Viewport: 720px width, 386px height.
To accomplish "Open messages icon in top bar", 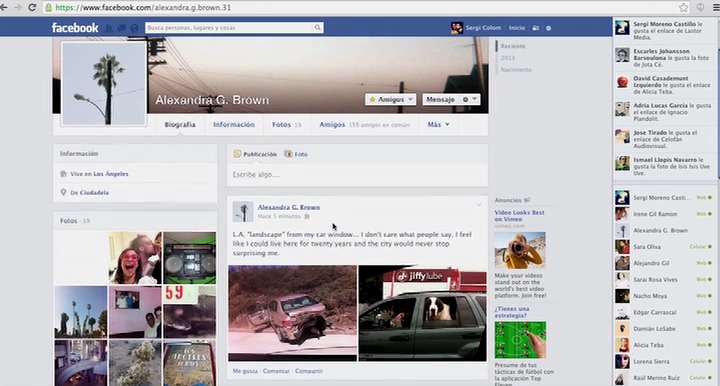I will click(122, 28).
